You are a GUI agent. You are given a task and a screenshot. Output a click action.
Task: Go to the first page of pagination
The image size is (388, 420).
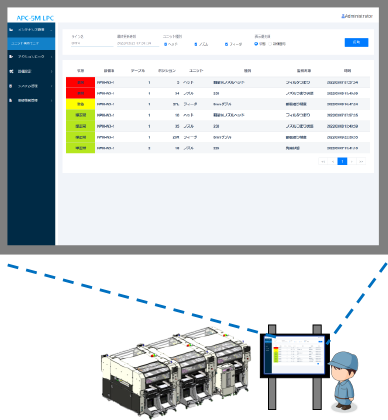[x=323, y=161]
